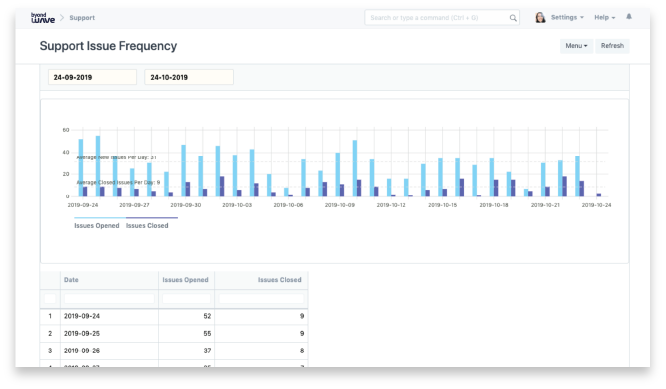Screen dimensions: 666x389
Task: Click the breadcrumb chevron before Support
Action: pyautogui.click(x=62, y=17)
